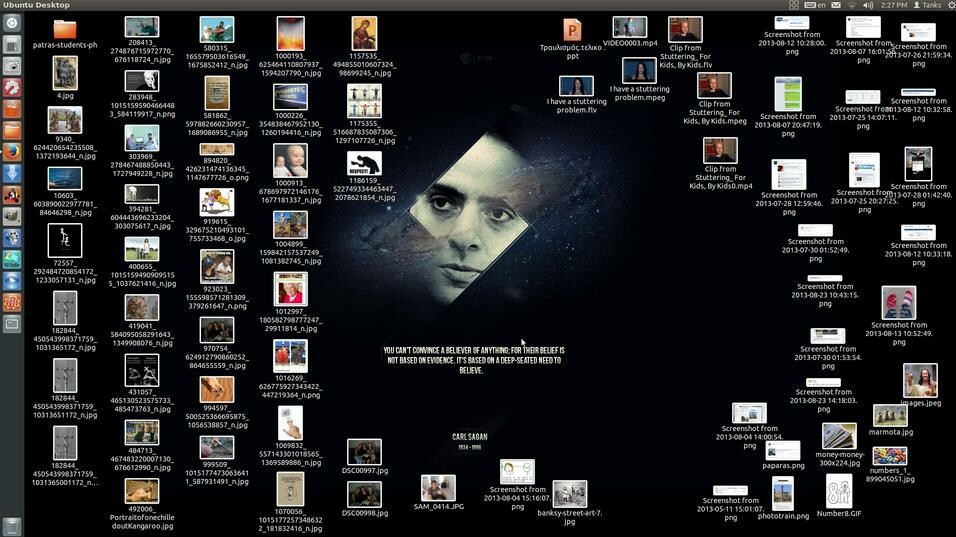Select Screenshot from 2013-05-11 15:01:07.png
Screen dimensions: 956x537
click(x=730, y=503)
